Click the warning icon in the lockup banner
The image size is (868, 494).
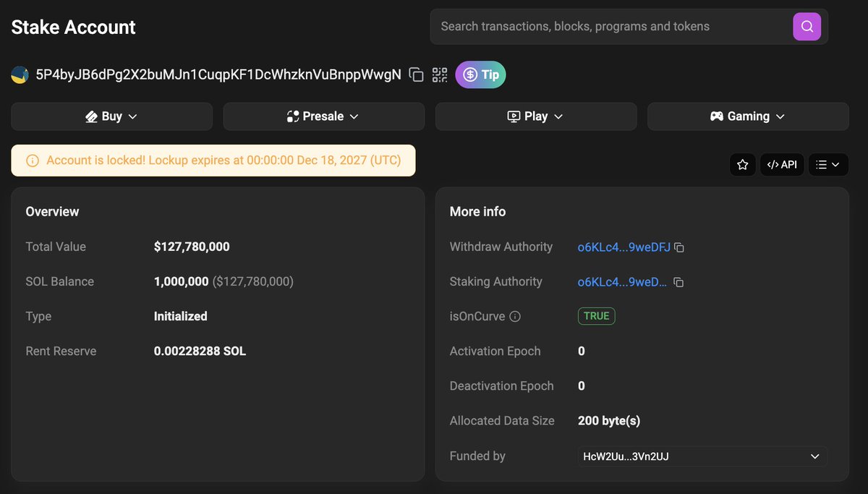(32, 160)
